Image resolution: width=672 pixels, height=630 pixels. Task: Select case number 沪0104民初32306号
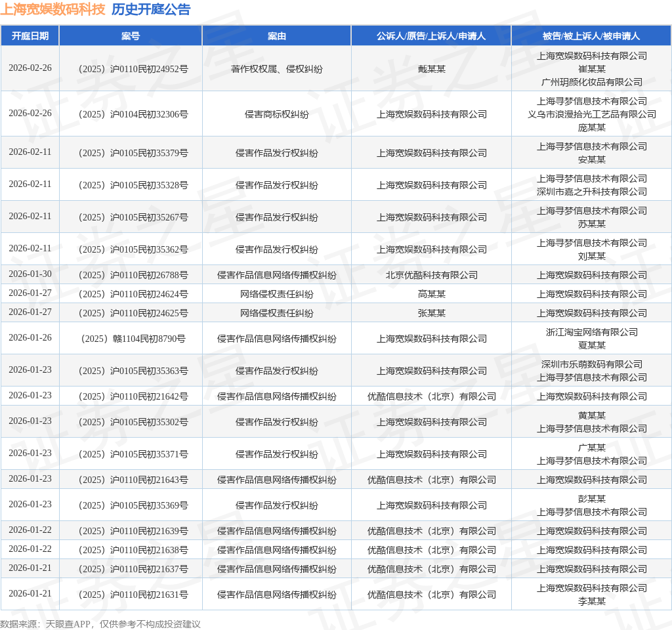[149, 114]
